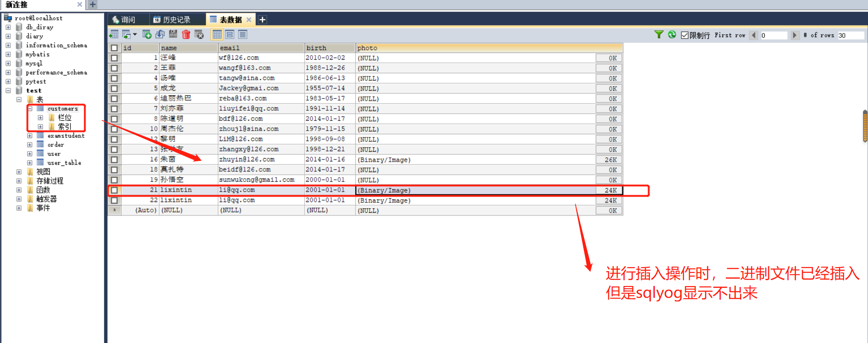Save changes with the floppy disk icon

coord(173,34)
